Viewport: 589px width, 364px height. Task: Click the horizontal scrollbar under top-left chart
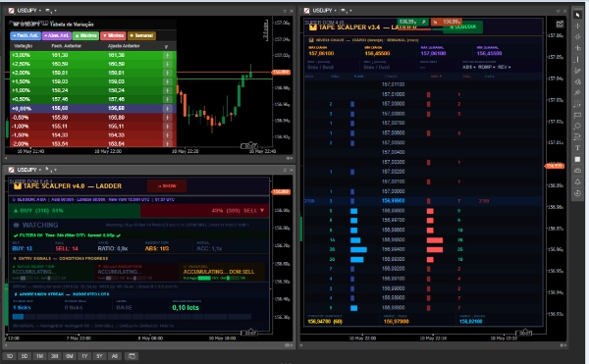pos(149,158)
